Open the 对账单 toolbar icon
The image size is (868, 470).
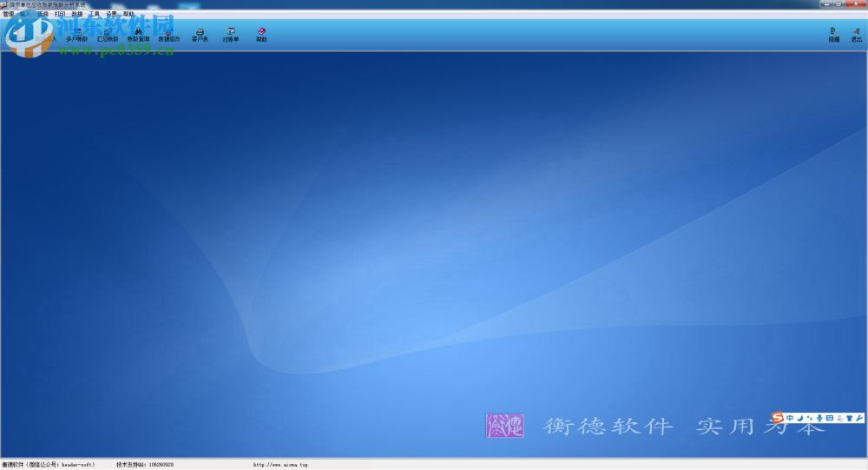[x=231, y=36]
